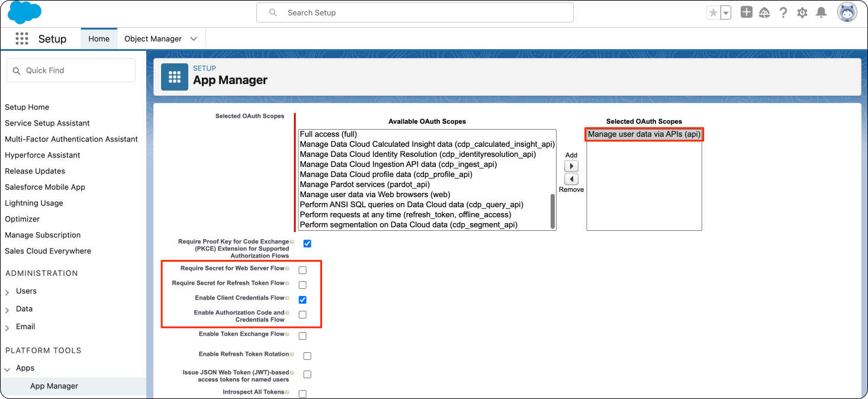868x399 pixels.
Task: Open Multi-Factor Authentication Assistant
Action: (71, 139)
